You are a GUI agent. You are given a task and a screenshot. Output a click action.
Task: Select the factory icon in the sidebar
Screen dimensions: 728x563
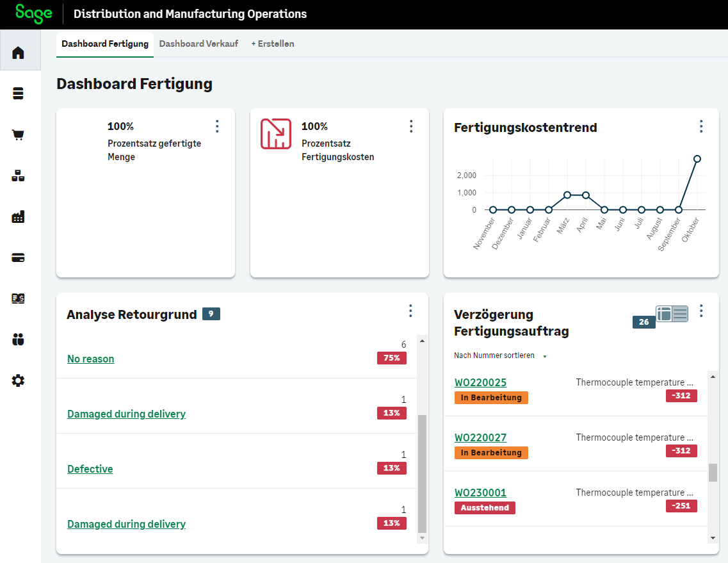coord(18,217)
